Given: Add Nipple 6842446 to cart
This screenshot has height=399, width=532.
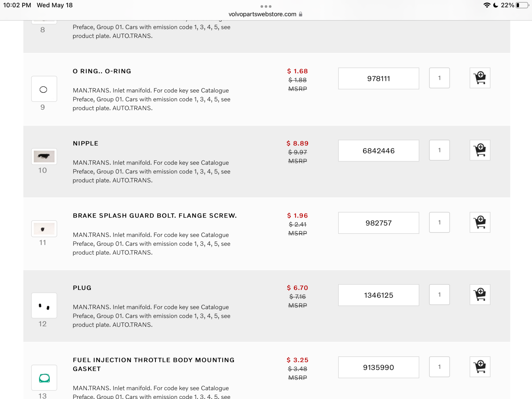Looking at the screenshot, I should (480, 150).
